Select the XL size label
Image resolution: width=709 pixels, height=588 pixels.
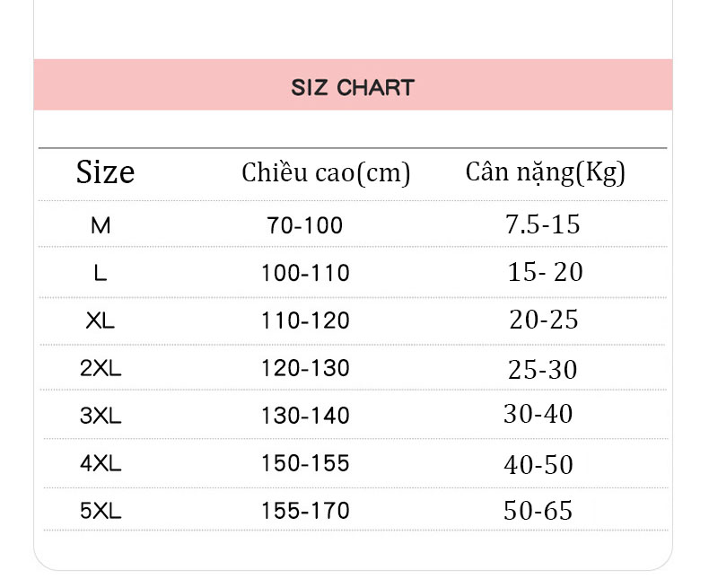[x=101, y=320]
